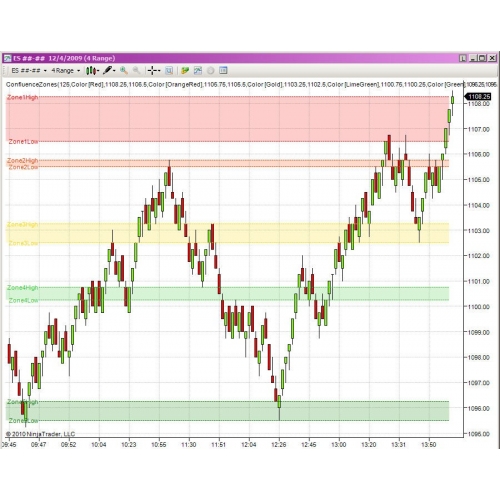Click the 10:55 time axis label
This screenshot has width=500, height=500.
[159, 444]
